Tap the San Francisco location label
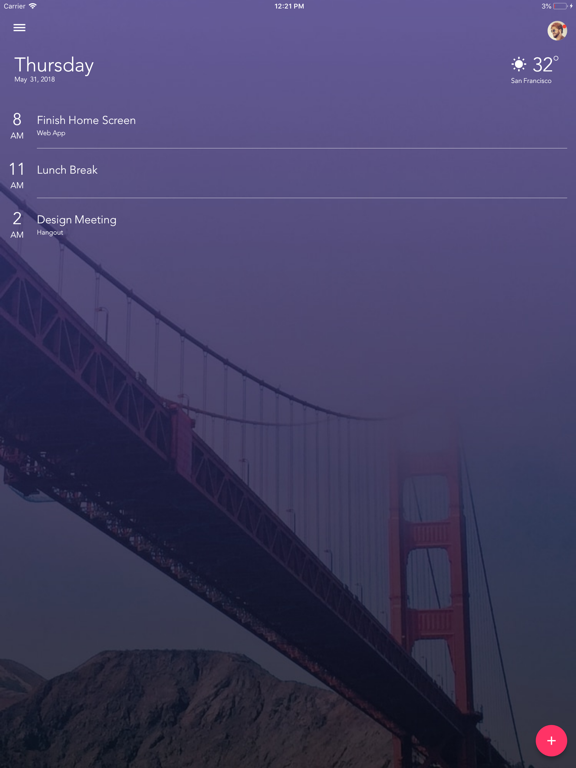The image size is (576, 768). pos(531,81)
